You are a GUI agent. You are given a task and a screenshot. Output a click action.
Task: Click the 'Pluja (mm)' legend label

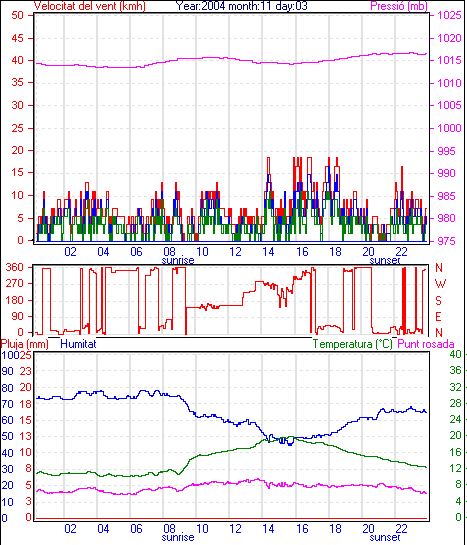click(25, 344)
